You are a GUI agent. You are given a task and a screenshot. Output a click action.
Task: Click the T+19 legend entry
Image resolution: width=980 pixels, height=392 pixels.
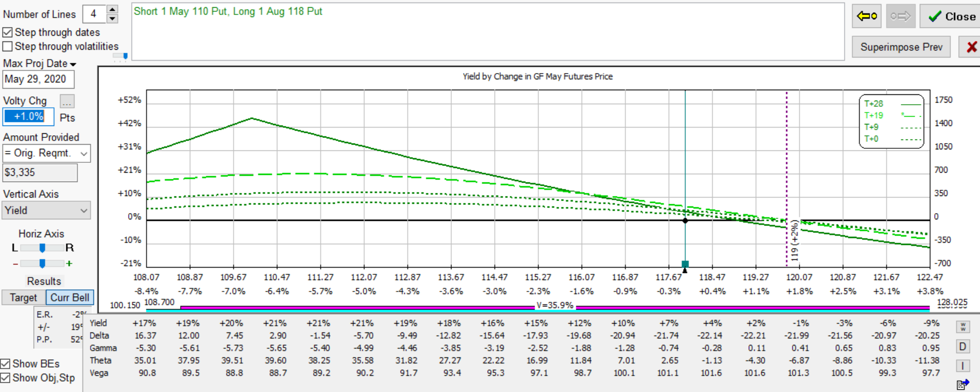click(891, 115)
